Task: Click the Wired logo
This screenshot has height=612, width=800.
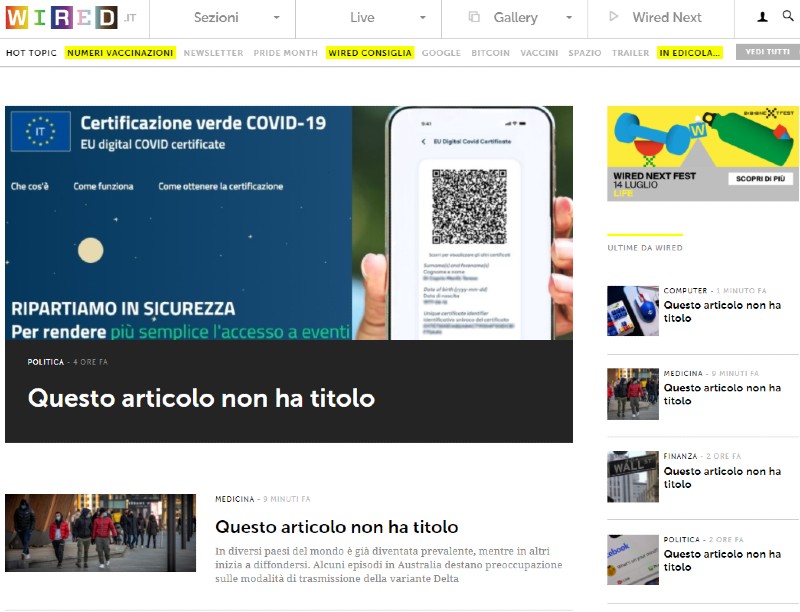Action: pos(61,17)
